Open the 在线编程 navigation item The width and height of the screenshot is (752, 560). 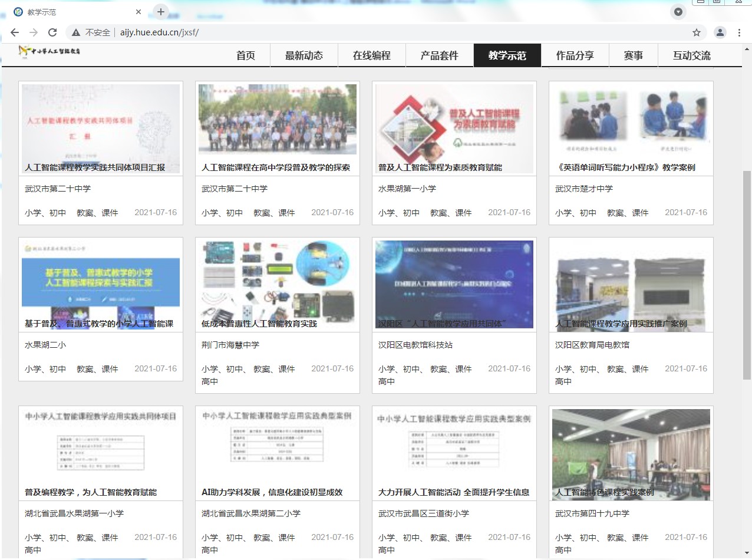[371, 55]
